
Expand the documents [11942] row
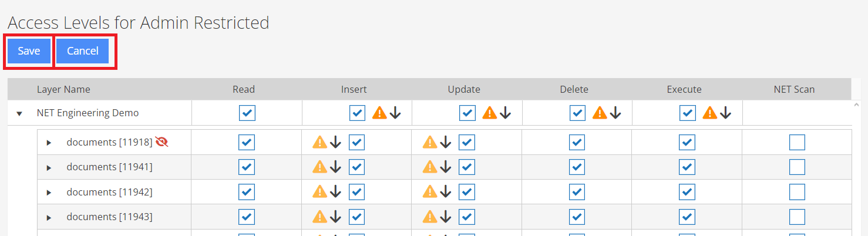point(49,193)
